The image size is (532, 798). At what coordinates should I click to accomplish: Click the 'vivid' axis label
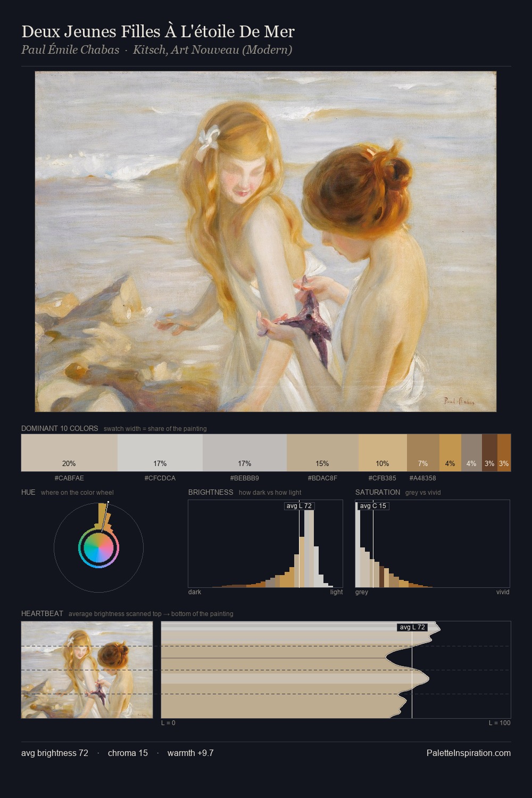tap(503, 592)
